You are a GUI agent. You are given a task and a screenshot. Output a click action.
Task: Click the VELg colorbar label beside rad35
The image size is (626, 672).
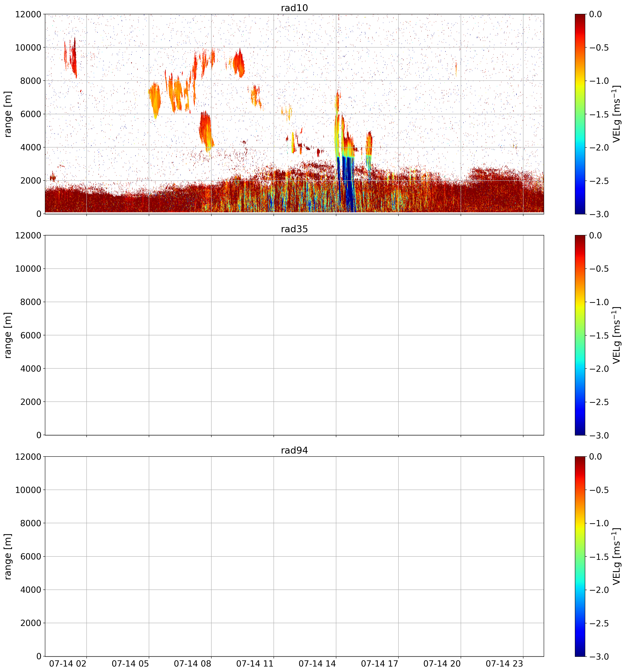[x=617, y=335]
